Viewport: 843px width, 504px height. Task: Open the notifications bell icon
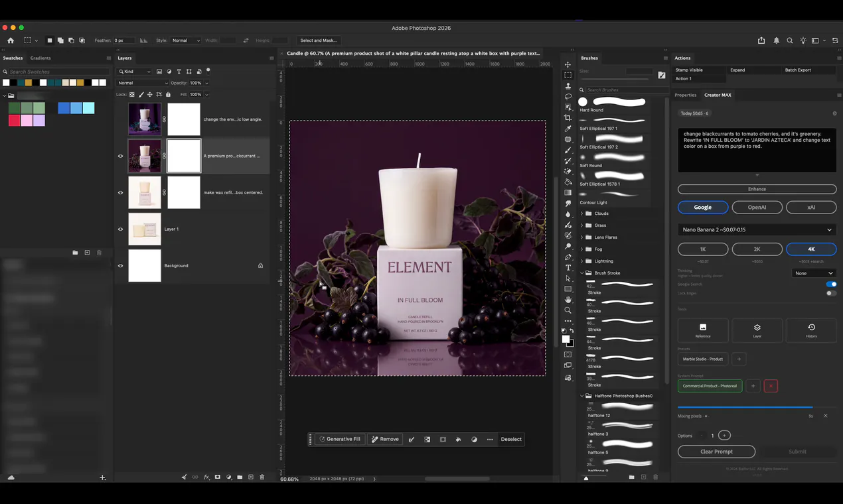(x=776, y=40)
